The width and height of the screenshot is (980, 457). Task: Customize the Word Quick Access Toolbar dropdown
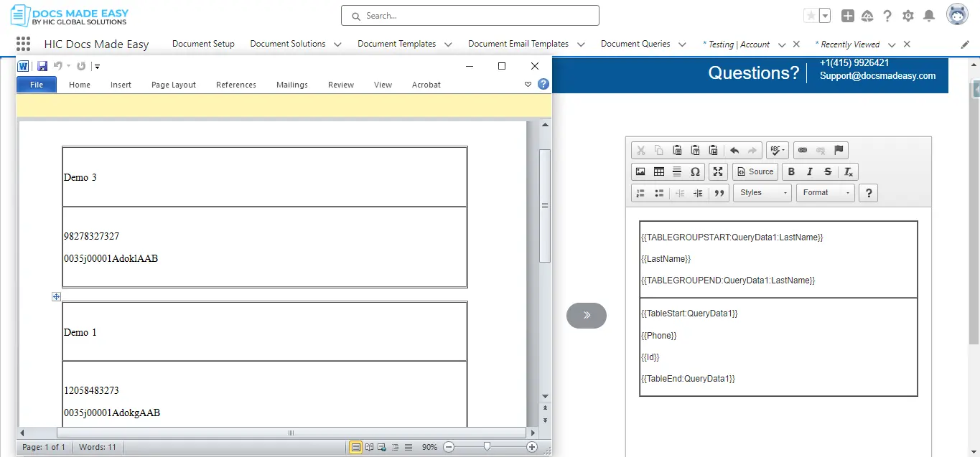pos(97,67)
